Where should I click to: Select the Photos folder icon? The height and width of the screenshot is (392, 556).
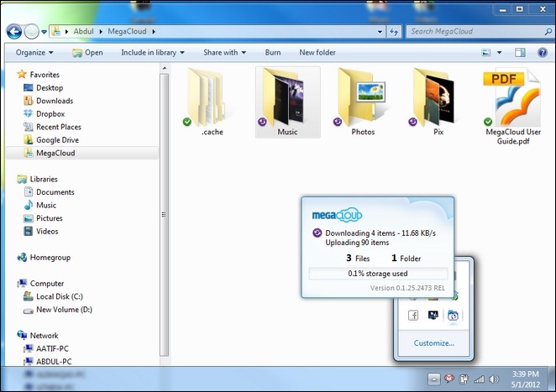click(x=361, y=97)
